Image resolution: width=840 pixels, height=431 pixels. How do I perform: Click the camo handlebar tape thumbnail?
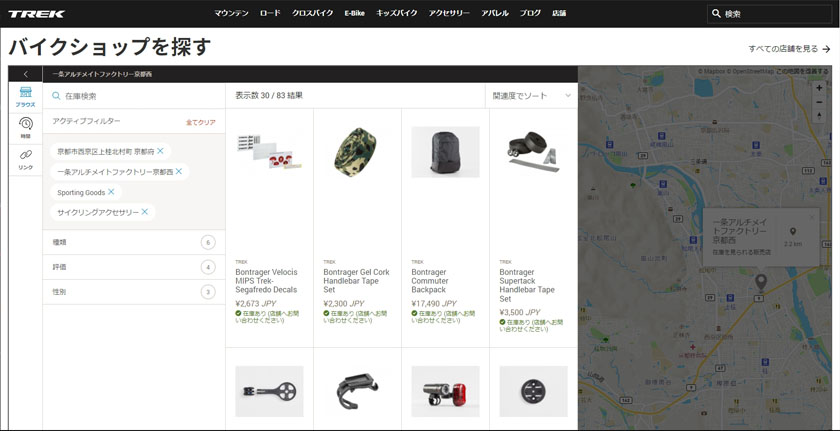tap(355, 153)
